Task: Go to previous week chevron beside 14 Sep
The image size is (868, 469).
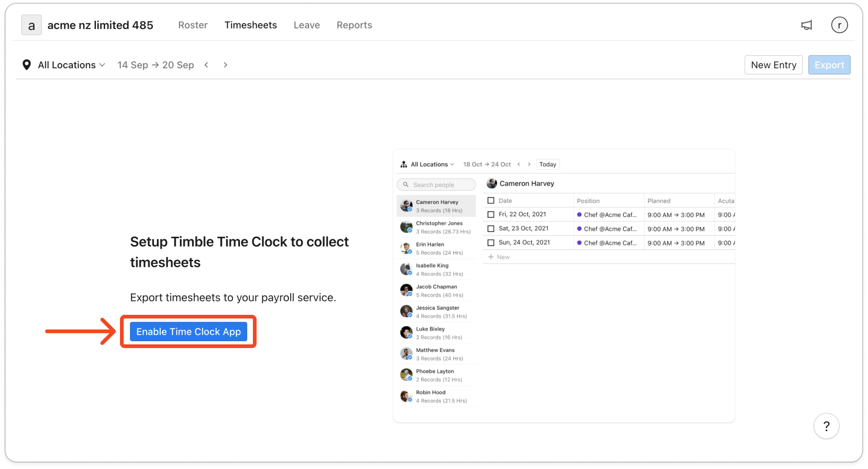Action: pyautogui.click(x=207, y=65)
